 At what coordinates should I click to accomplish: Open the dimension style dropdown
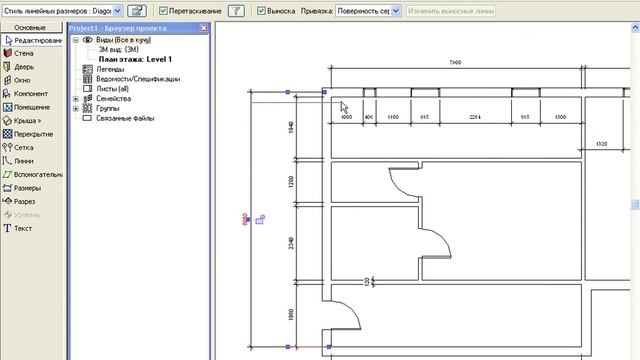pos(117,11)
